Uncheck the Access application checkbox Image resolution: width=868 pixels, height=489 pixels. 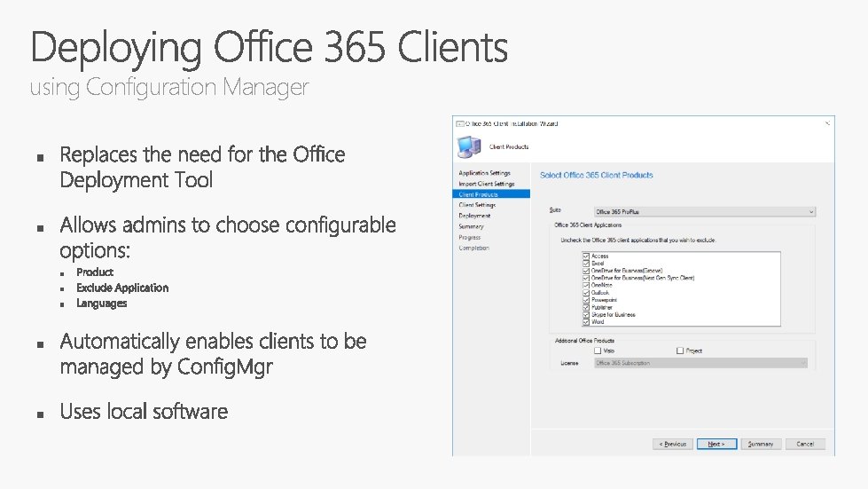pos(586,256)
